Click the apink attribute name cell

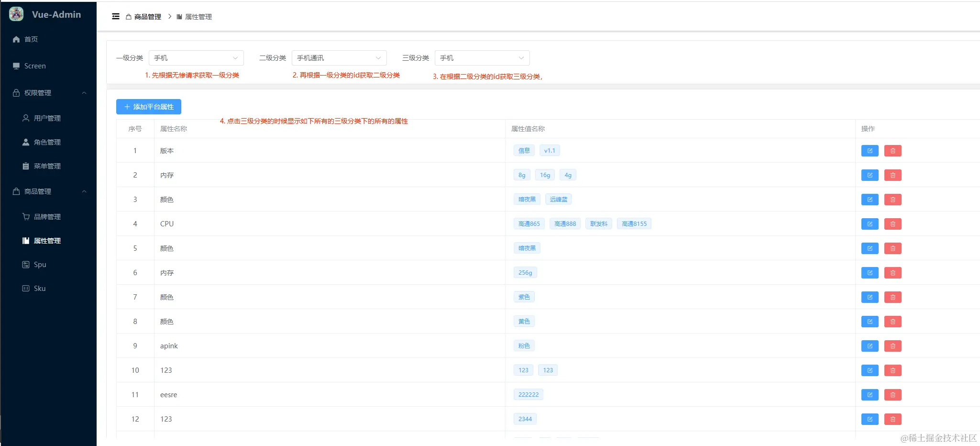pyautogui.click(x=330, y=346)
